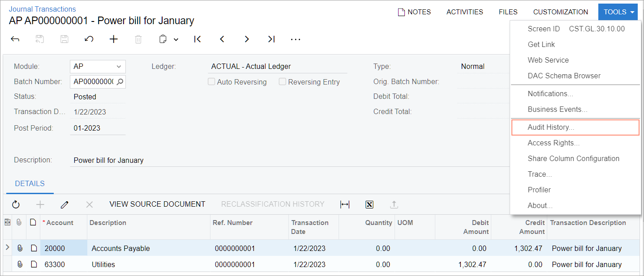Go to the next record

click(x=246, y=39)
